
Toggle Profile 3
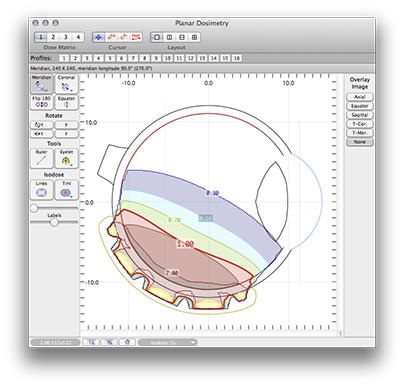87,58
